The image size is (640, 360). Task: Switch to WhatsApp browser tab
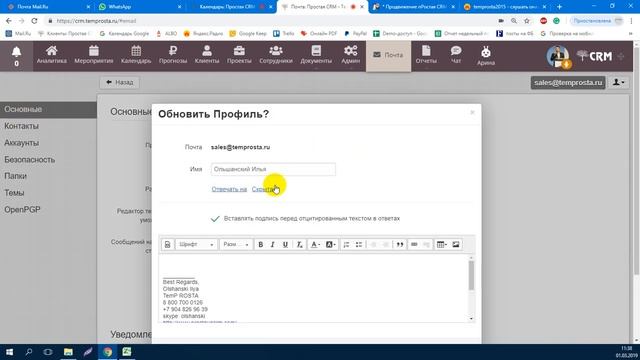pos(139,7)
